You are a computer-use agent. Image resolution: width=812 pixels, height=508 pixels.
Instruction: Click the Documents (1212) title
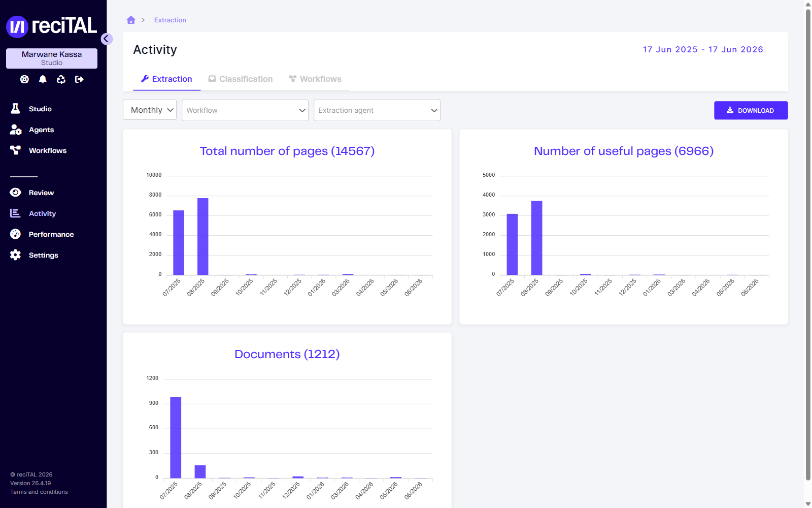click(287, 354)
